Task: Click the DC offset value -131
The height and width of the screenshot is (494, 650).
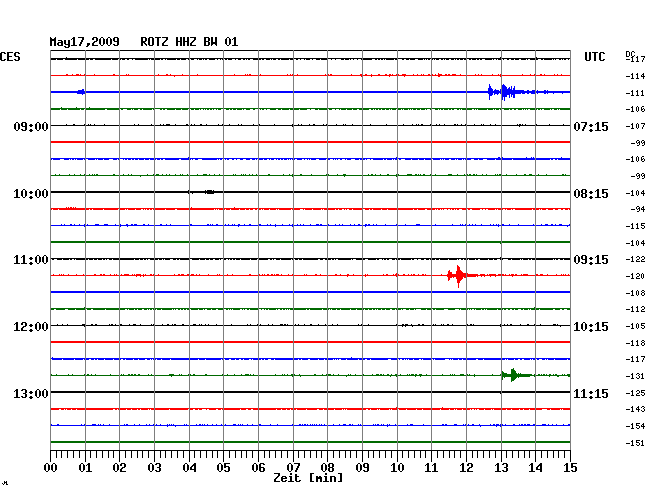Action: click(x=635, y=376)
